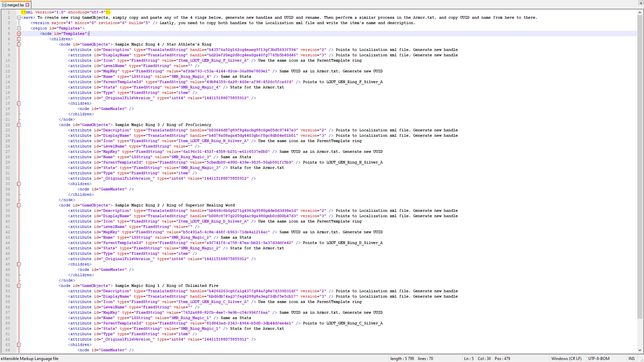
Task: Click the plus button at top right
Action: pos(641,3)
